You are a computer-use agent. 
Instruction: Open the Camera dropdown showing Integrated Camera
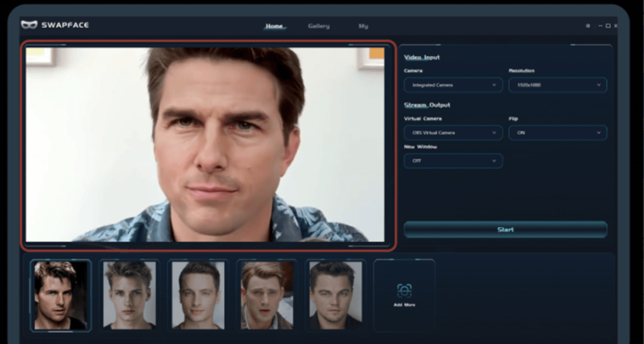[x=453, y=85]
